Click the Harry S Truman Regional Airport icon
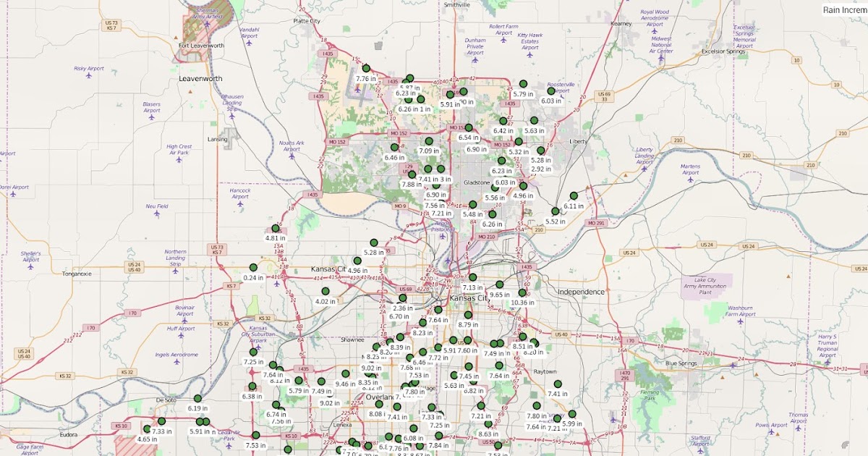Viewport: 868px width, 456px height. pyautogui.click(x=827, y=362)
